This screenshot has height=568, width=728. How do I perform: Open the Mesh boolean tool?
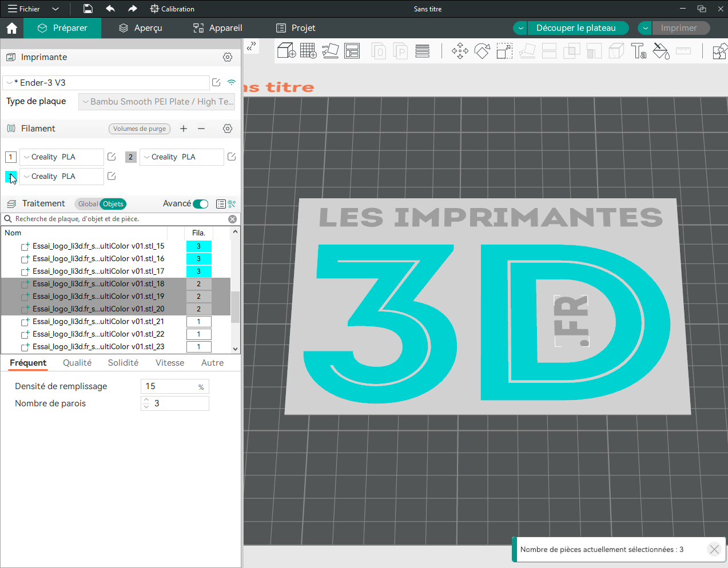pyautogui.click(x=571, y=51)
